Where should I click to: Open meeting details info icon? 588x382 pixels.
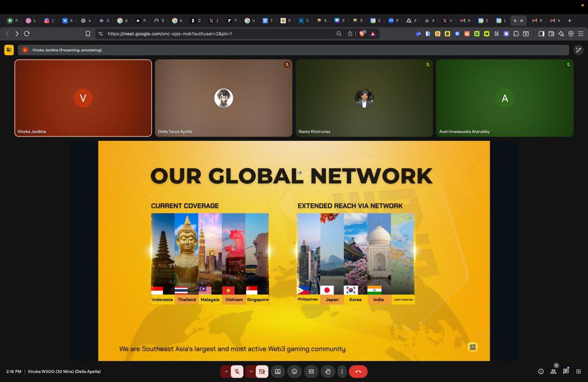click(541, 372)
